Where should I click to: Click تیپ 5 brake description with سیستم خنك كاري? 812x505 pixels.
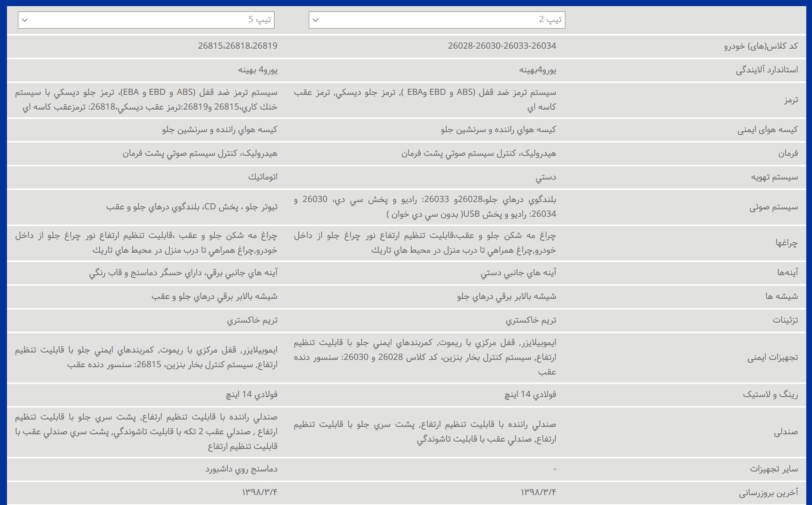[x=146, y=100]
